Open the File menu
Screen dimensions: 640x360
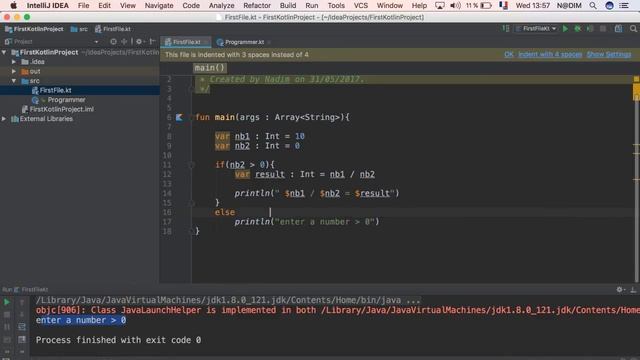[83, 6]
